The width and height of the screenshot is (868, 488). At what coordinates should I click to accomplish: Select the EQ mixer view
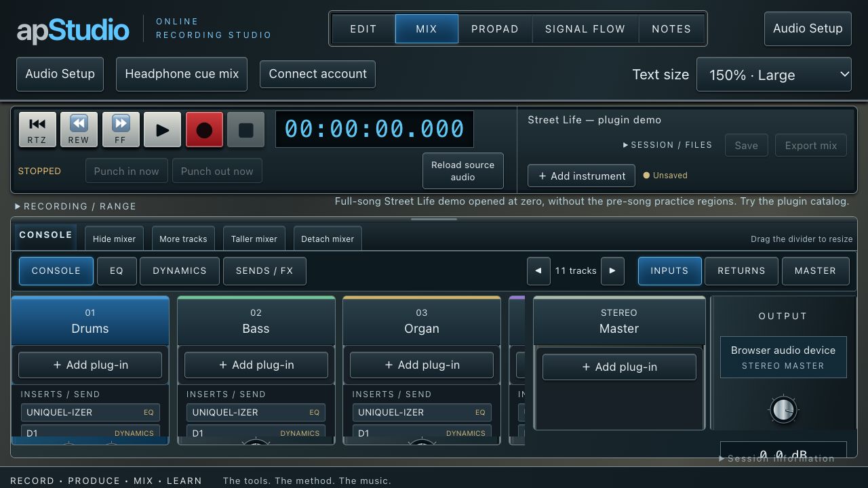click(x=117, y=271)
